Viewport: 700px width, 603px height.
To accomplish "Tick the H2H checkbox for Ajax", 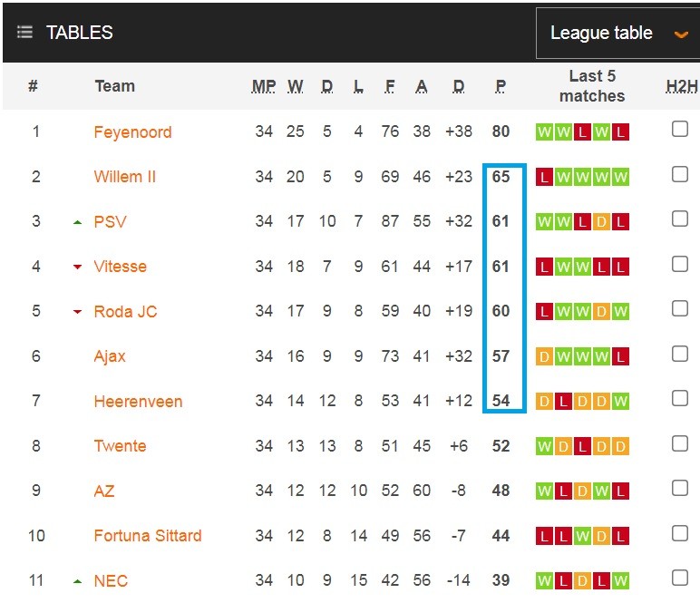I will click(x=679, y=354).
